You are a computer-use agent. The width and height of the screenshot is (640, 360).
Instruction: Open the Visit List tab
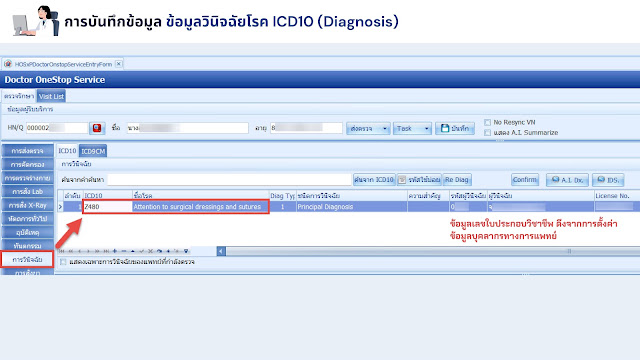[x=51, y=96]
